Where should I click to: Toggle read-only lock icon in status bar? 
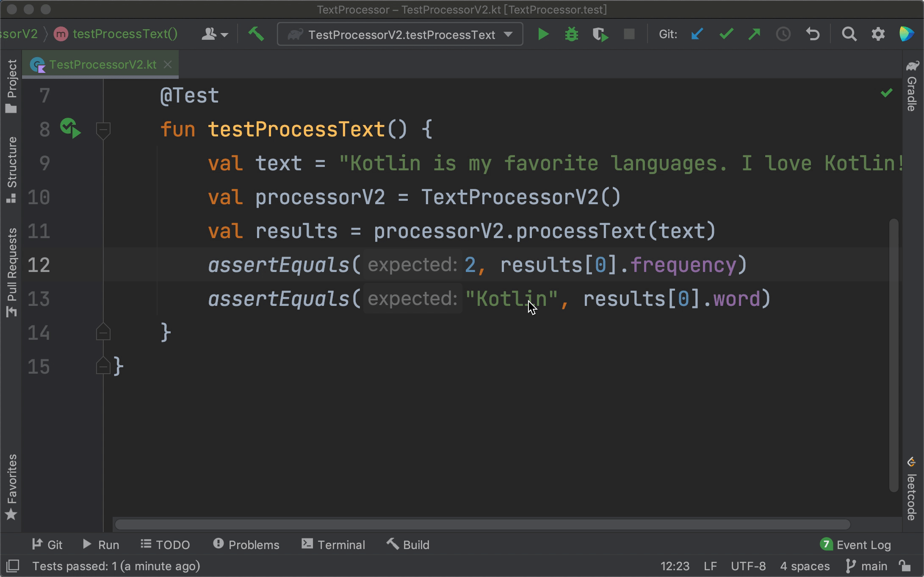point(905,566)
